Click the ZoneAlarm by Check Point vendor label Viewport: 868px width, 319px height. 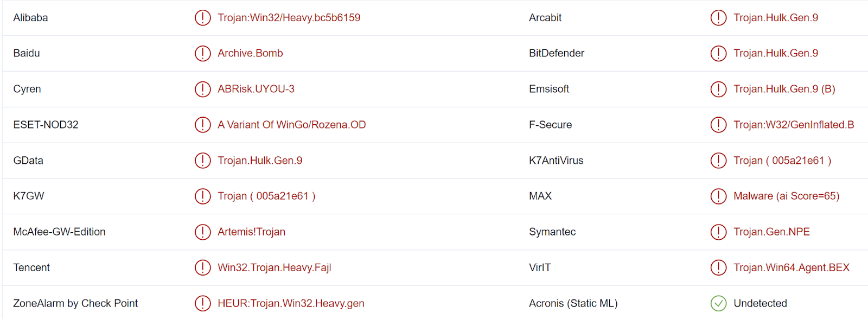click(x=75, y=303)
